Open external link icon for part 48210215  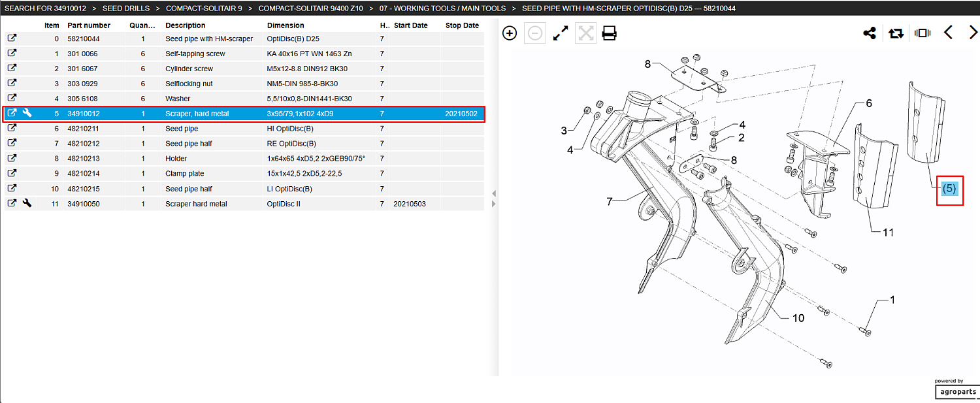[x=12, y=189]
